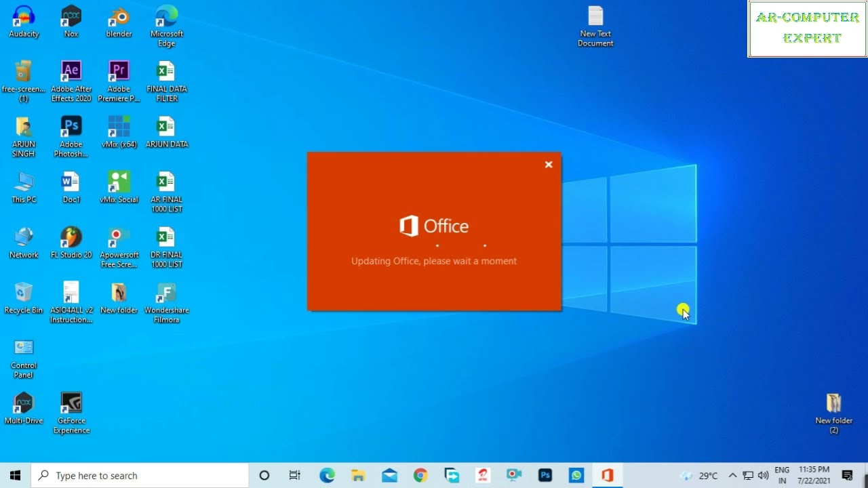Select the Microsoft Edge desktop shortcut
Viewport: 868px width, 488px height.
click(166, 26)
